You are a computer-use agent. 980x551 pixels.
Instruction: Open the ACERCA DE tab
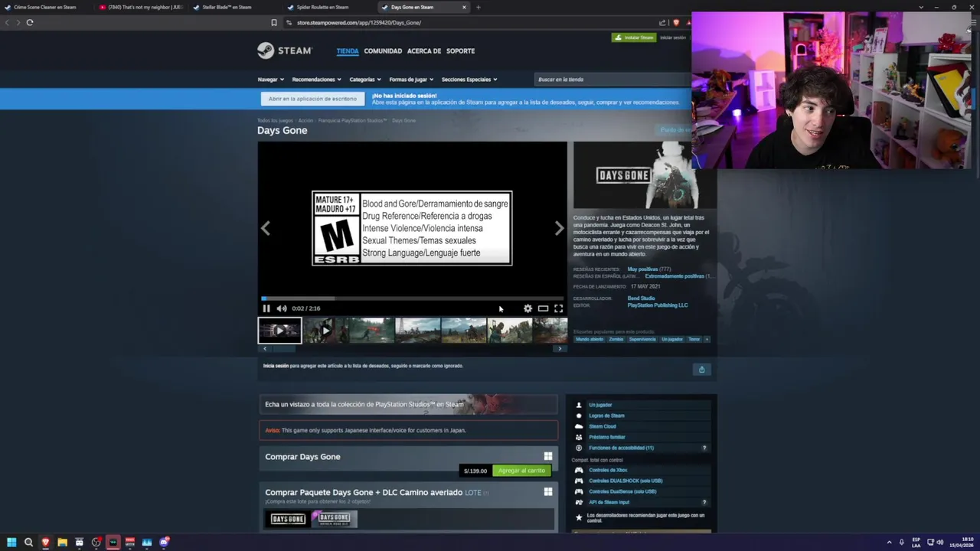424,51
